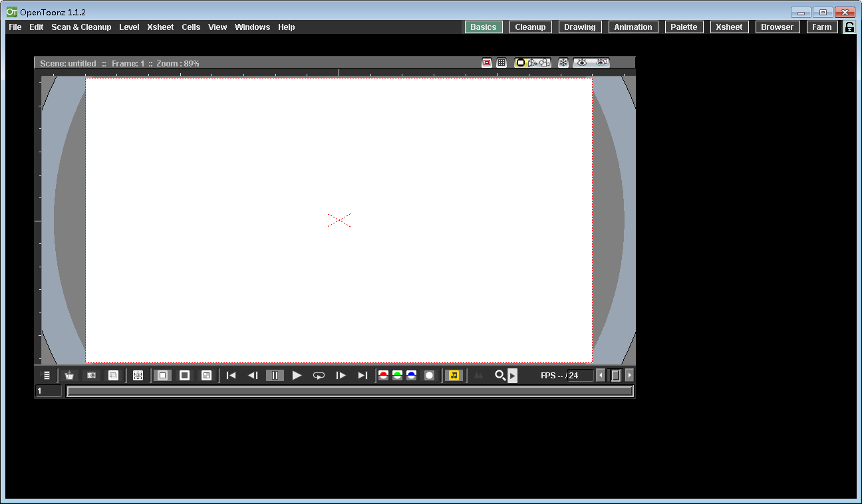Viewport: 862px width, 504px height.
Task: Click the FPS value field showing 24
Action: [x=580, y=376]
